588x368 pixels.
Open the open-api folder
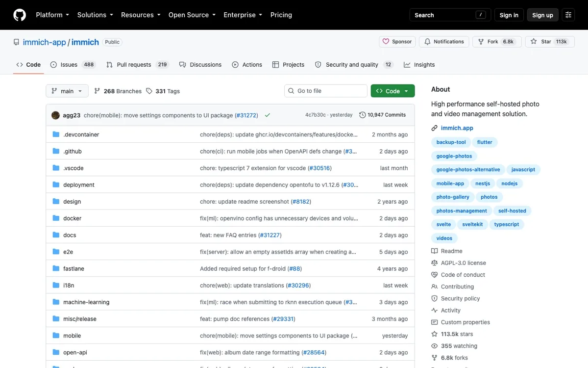tap(75, 352)
